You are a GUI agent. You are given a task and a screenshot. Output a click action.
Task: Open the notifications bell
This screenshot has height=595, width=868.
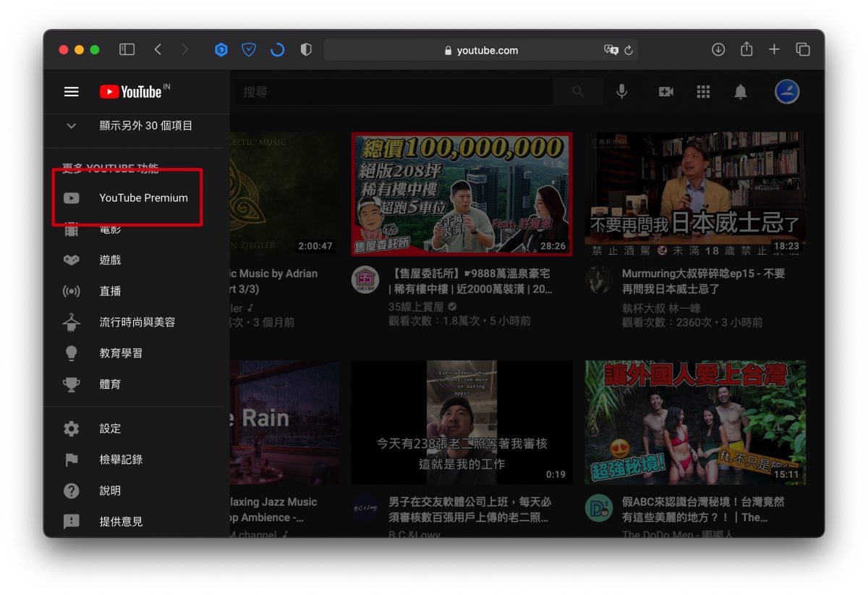click(x=740, y=92)
